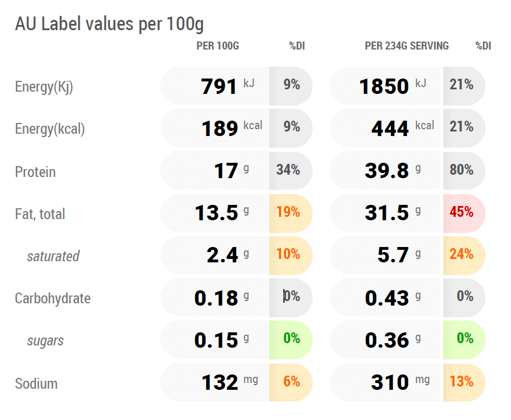The height and width of the screenshot is (420, 511).
Task: Click the PER 100G column header
Action: (218, 46)
